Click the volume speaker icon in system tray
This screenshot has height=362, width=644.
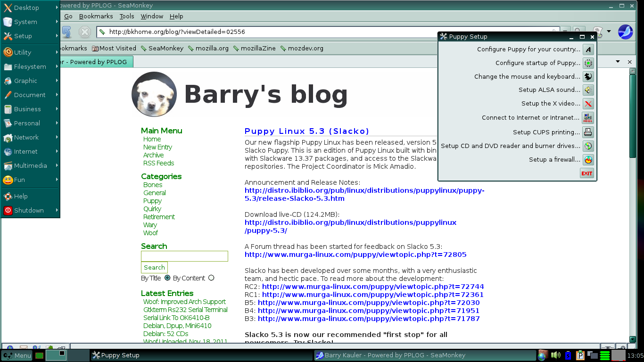555,355
